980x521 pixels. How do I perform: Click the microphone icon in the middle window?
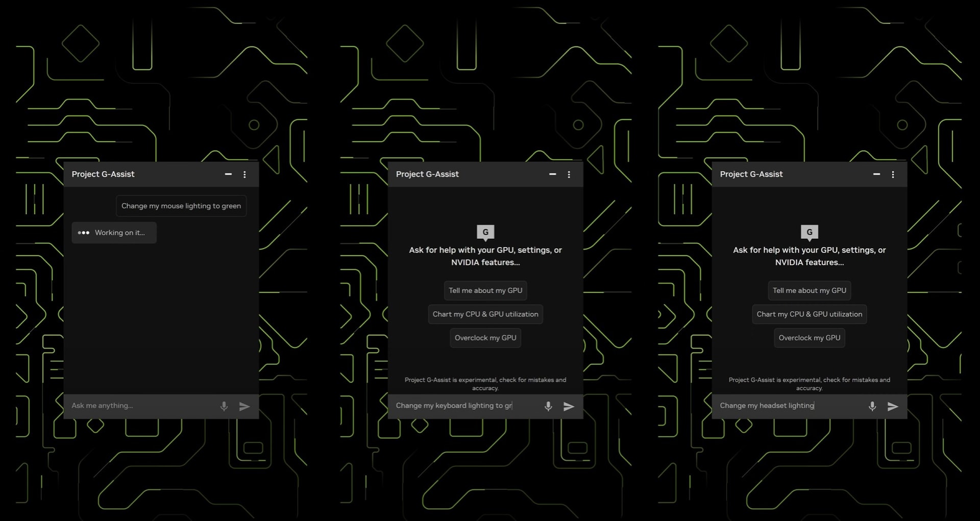[548, 406]
